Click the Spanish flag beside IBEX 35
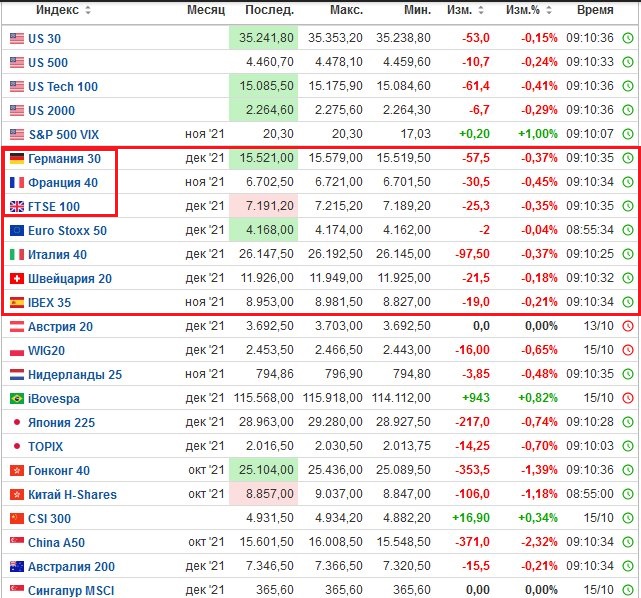The width and height of the screenshot is (641, 598). point(17,302)
